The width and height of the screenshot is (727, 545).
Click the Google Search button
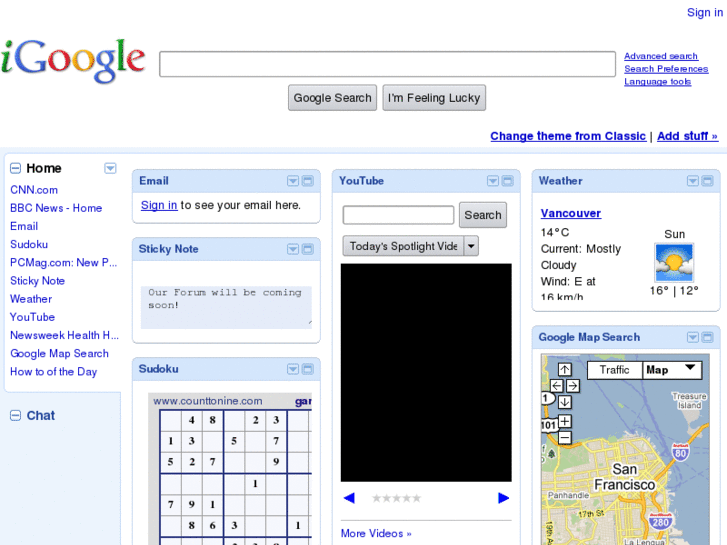332,98
